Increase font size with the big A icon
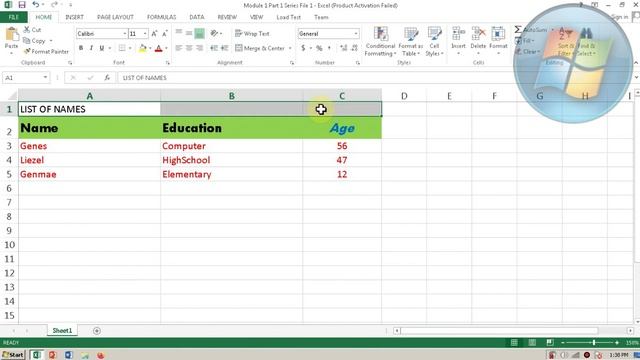This screenshot has width=640, height=360. click(x=154, y=33)
